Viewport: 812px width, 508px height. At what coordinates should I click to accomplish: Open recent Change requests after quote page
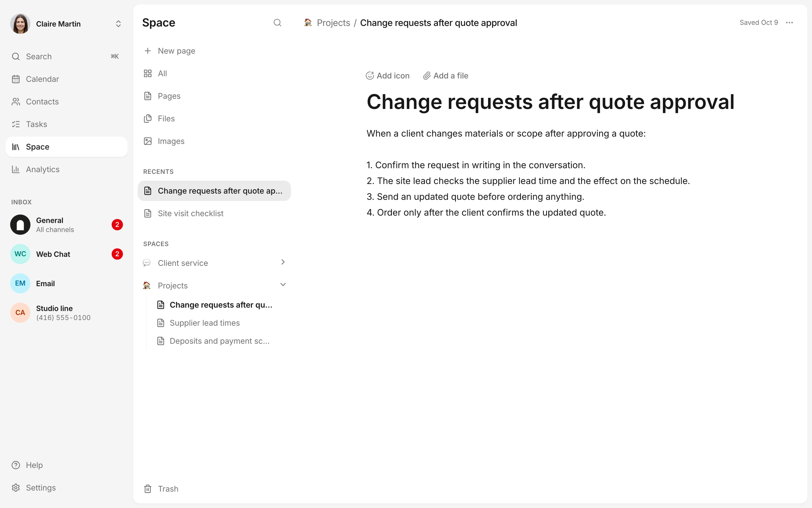(x=214, y=191)
